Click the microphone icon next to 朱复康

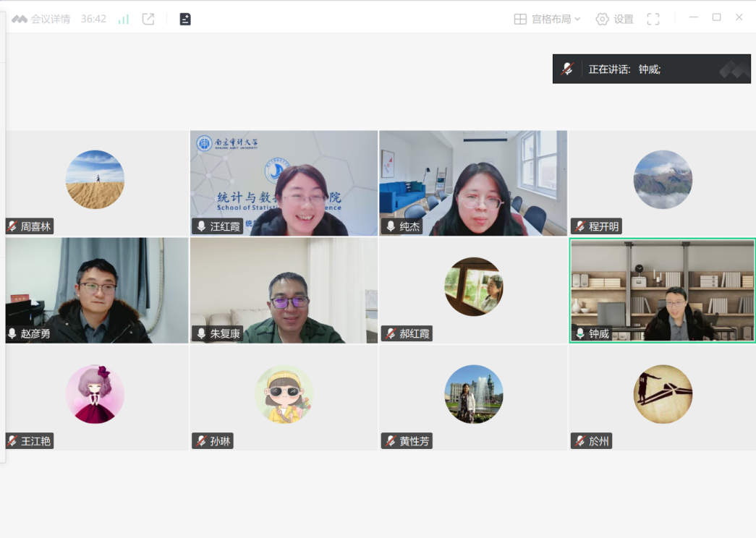click(201, 333)
